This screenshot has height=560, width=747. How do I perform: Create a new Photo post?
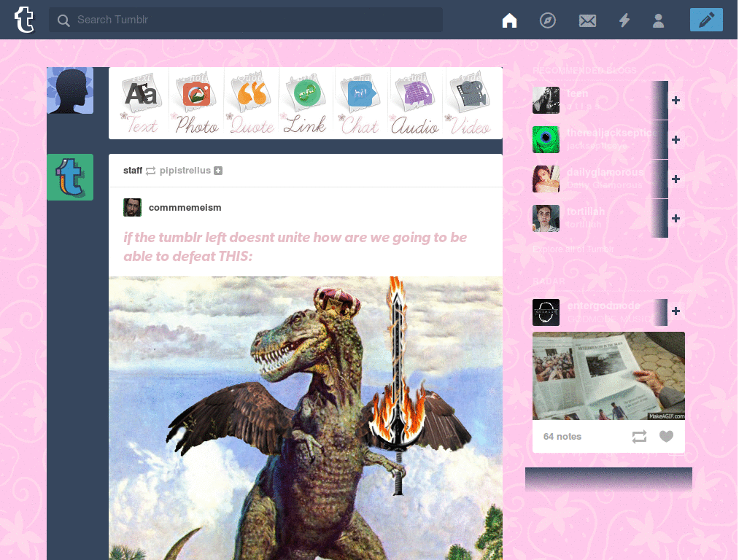(x=196, y=103)
